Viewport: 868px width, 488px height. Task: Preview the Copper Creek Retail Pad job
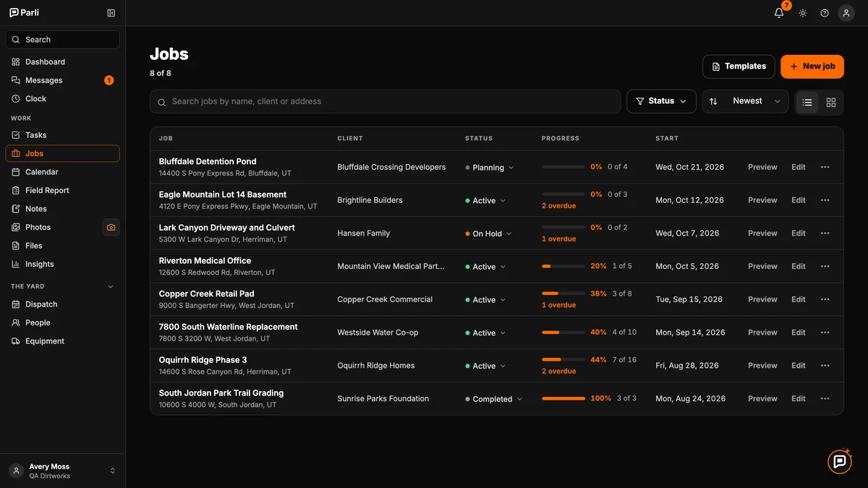pos(762,299)
